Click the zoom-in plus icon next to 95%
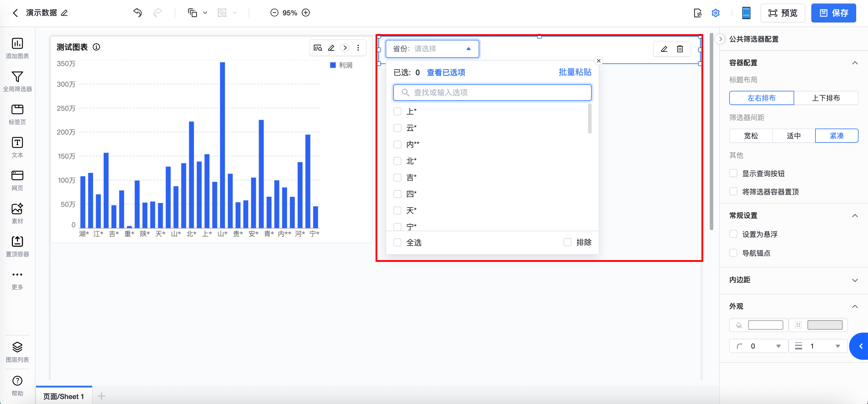868x404 pixels. tap(306, 13)
